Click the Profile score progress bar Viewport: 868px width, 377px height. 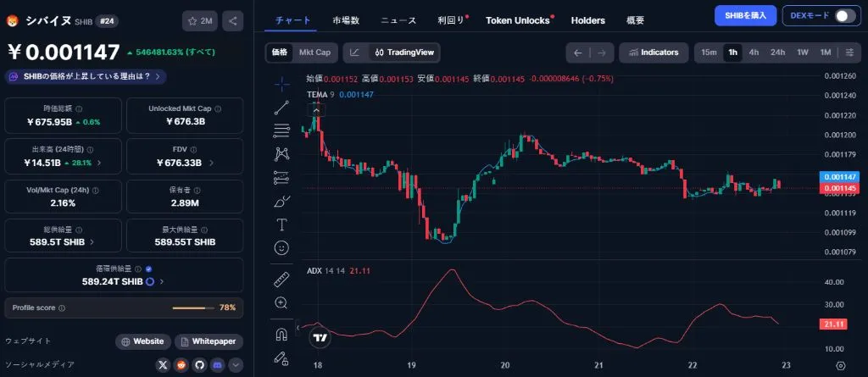[194, 308]
